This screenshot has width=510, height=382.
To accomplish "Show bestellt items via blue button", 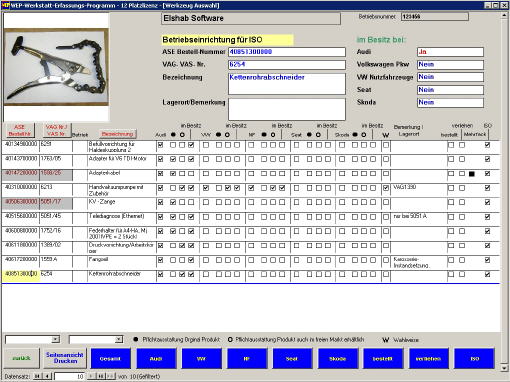I will point(383,359).
